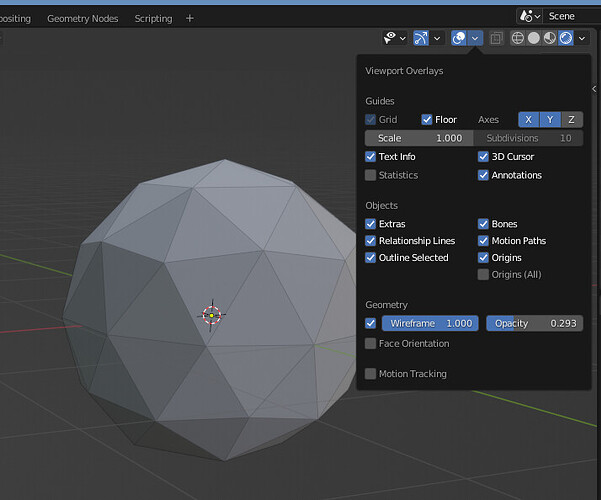The image size is (601, 500).
Task: Open the viewport visibility selector eye icon
Action: pyautogui.click(x=389, y=38)
